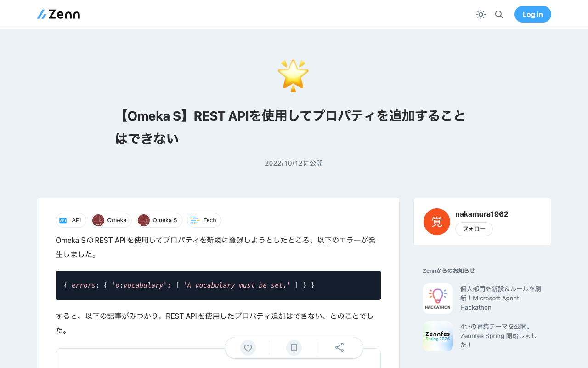Select the Omeka S topic tag

tap(159, 220)
